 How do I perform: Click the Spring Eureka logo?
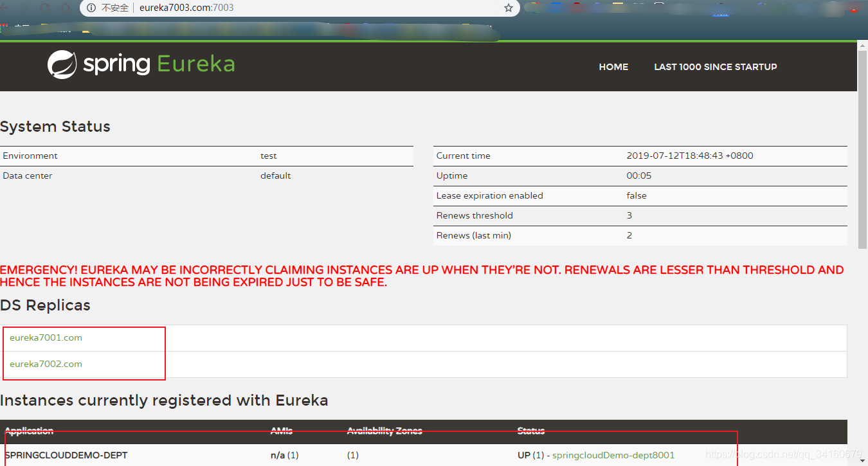pyautogui.click(x=141, y=64)
